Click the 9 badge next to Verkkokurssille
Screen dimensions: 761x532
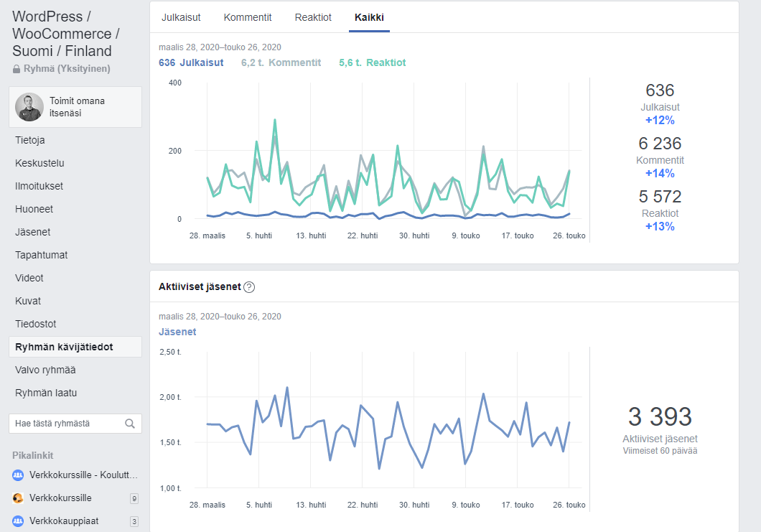tap(134, 498)
